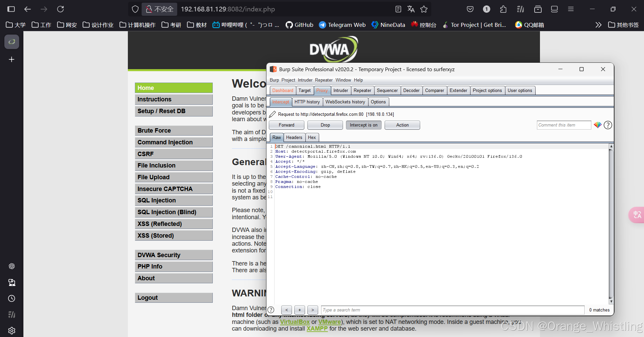Click the search term input field
Image resolution: width=644 pixels, height=337 pixels.
point(453,310)
